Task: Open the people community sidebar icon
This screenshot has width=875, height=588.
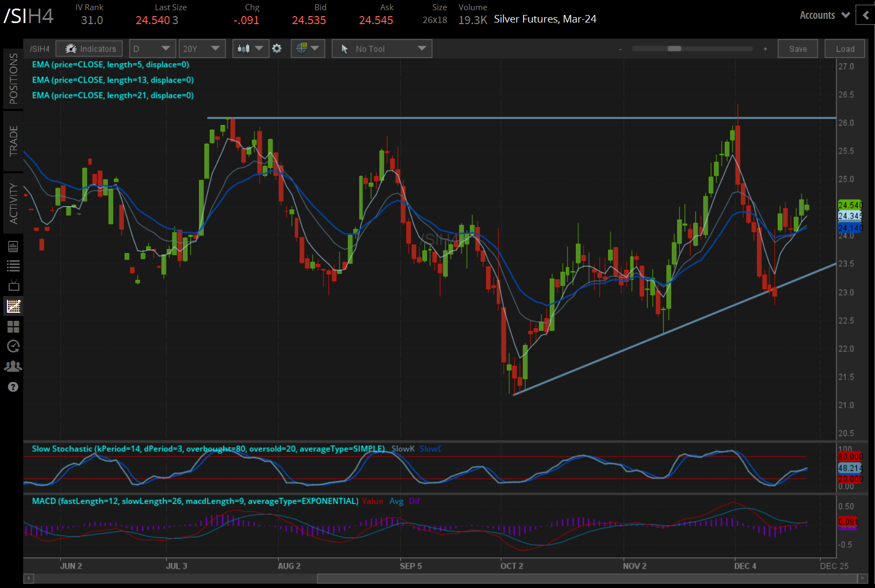Action: pyautogui.click(x=13, y=366)
